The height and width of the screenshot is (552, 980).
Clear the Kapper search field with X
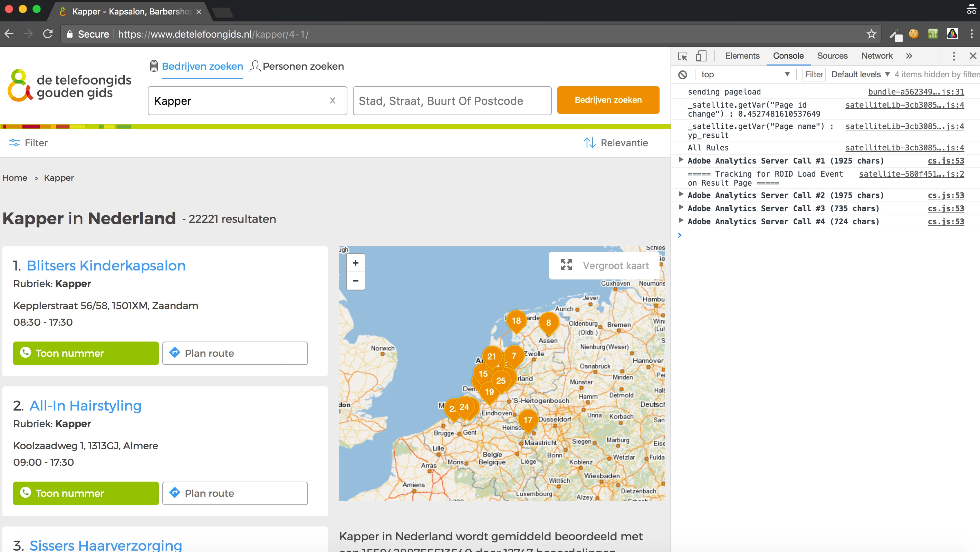333,100
